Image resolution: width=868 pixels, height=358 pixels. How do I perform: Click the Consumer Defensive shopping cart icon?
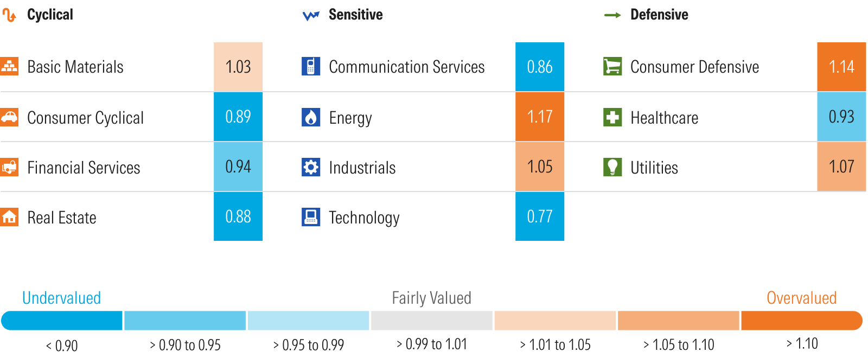coord(612,66)
